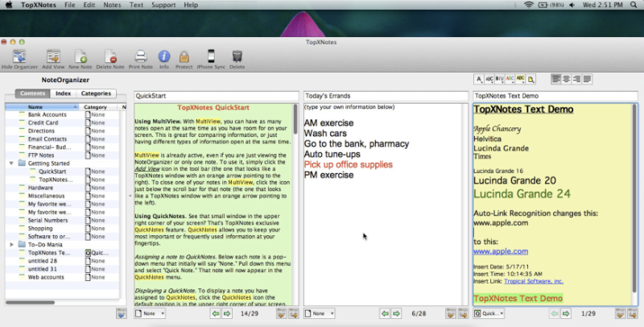Open the Notes menu in menu bar
The width and height of the screenshot is (644, 327).
tap(112, 5)
